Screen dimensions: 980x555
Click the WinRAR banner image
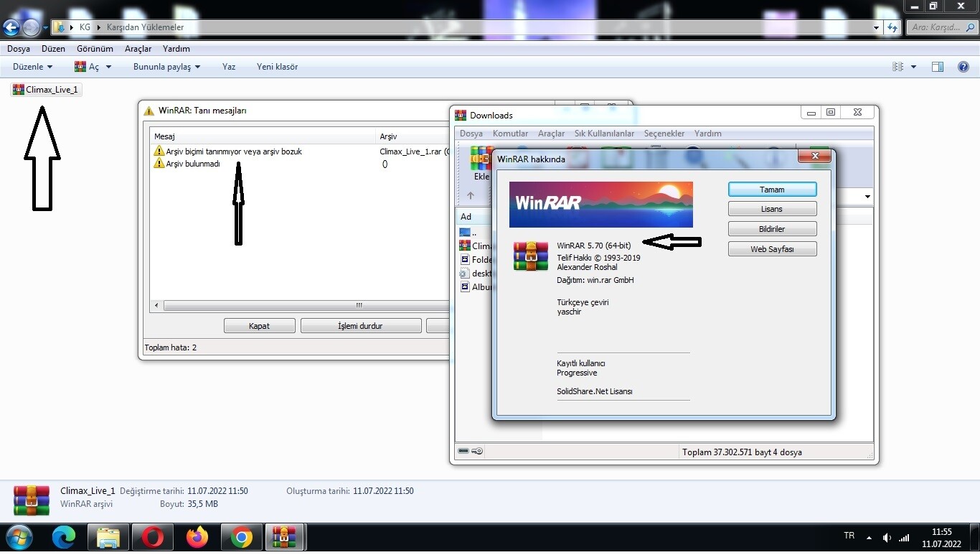[x=601, y=205]
